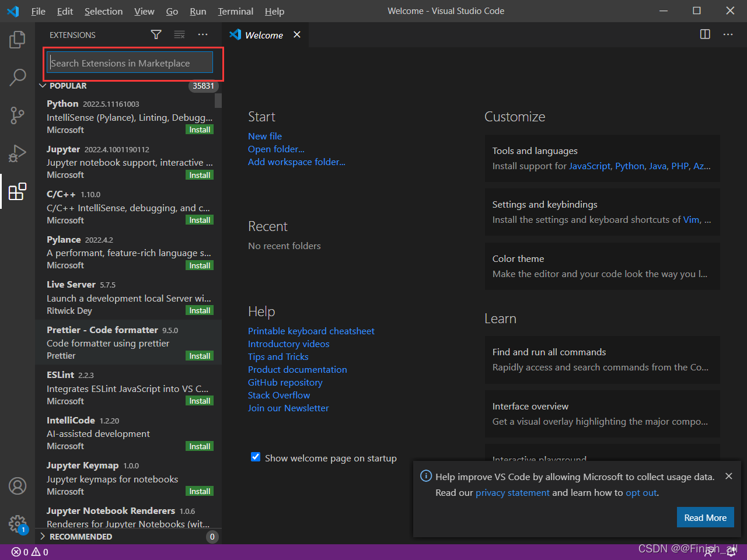This screenshot has width=747, height=560.
Task: Install the Pylance extension
Action: click(x=200, y=265)
